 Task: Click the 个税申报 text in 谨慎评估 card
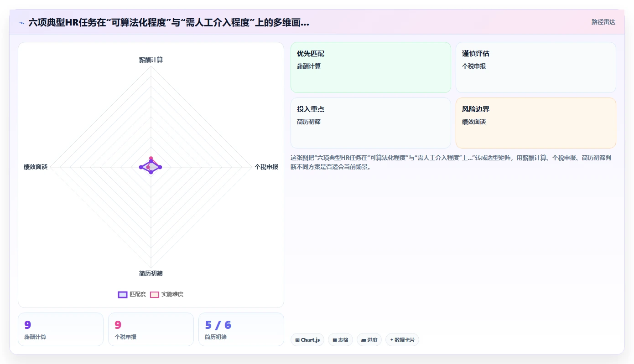click(x=474, y=67)
